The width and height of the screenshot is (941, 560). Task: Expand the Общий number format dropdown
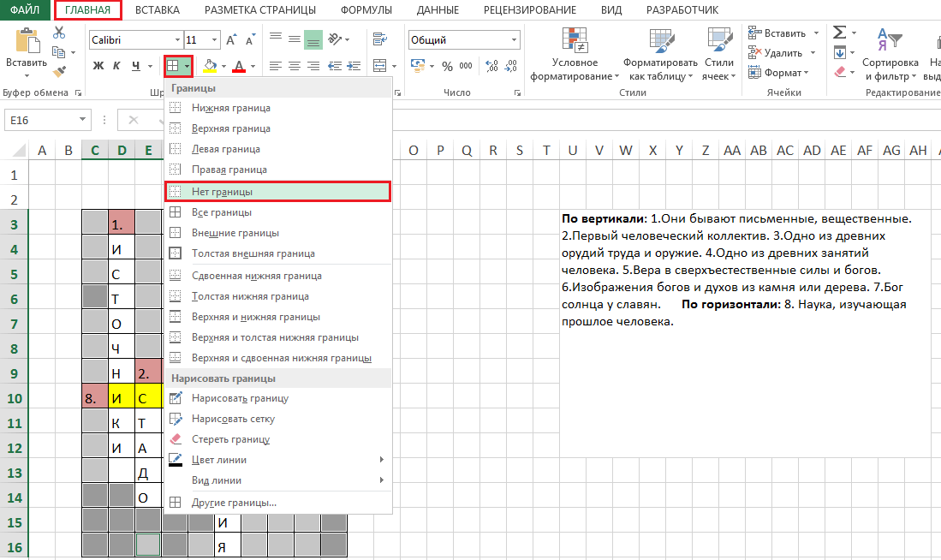tap(514, 40)
